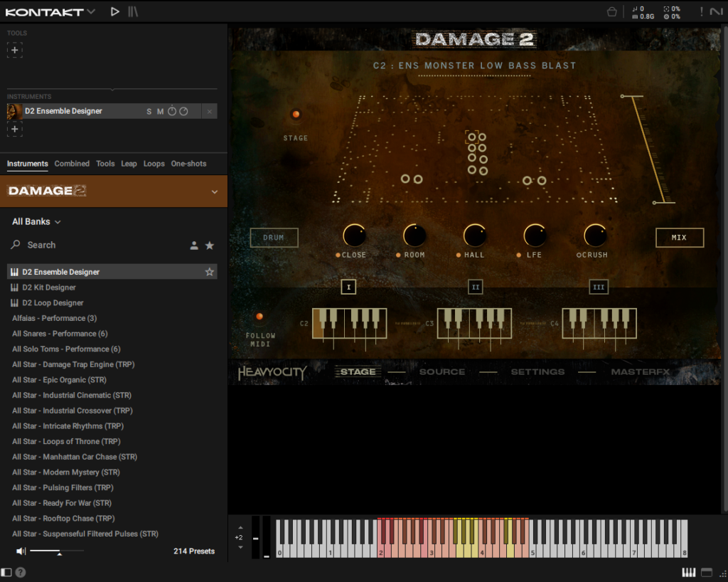Mute the D2 Ensemble Designer instrument
The width and height of the screenshot is (728, 582).
(x=160, y=112)
